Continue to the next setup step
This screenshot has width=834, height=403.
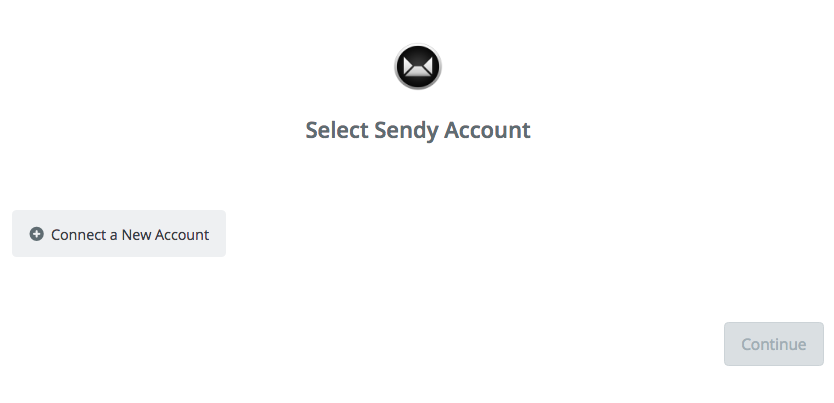pos(773,344)
